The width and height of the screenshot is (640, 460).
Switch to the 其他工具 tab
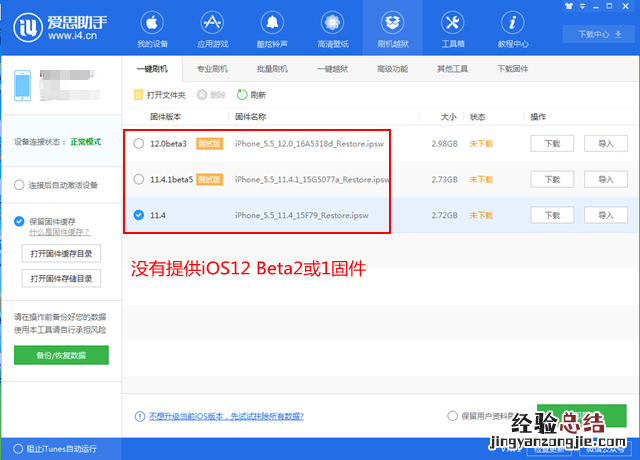click(453, 69)
